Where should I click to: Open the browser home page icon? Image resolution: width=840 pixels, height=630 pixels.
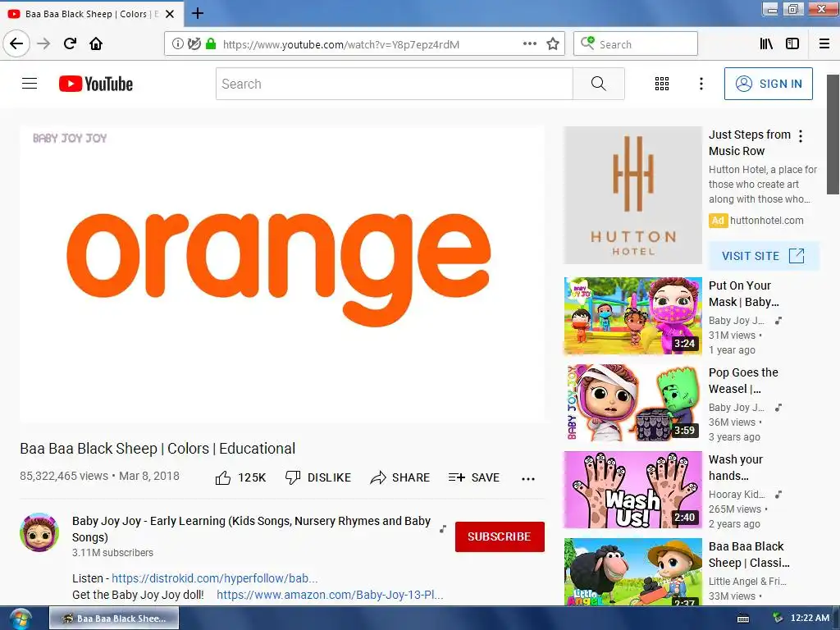click(x=96, y=43)
